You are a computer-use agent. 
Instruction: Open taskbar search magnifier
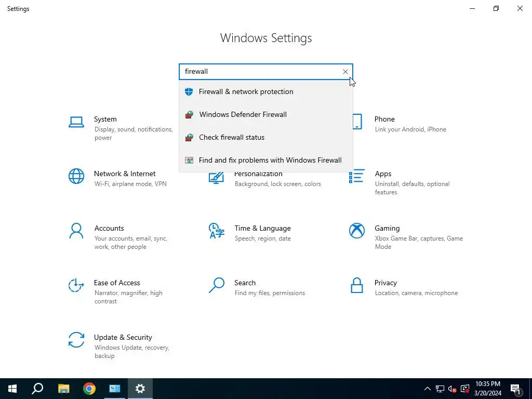click(x=37, y=389)
